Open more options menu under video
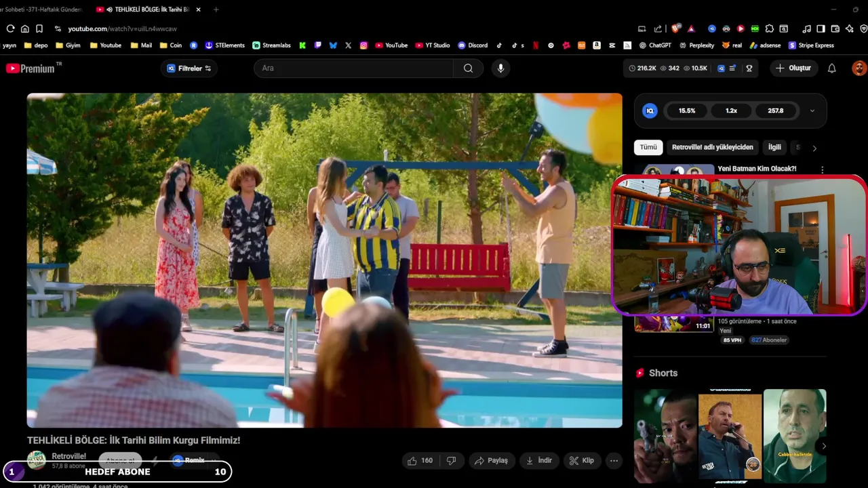Screen dimensions: 868x488 click(614, 460)
